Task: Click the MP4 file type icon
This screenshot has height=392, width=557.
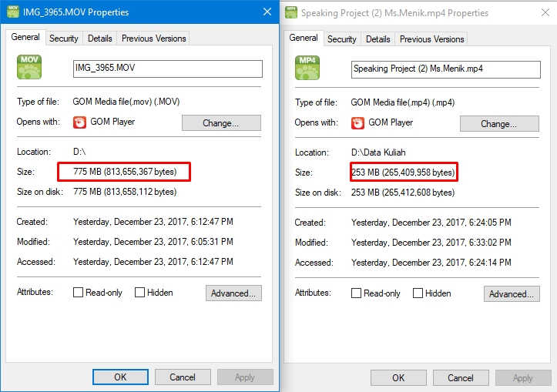Action: coord(307,68)
